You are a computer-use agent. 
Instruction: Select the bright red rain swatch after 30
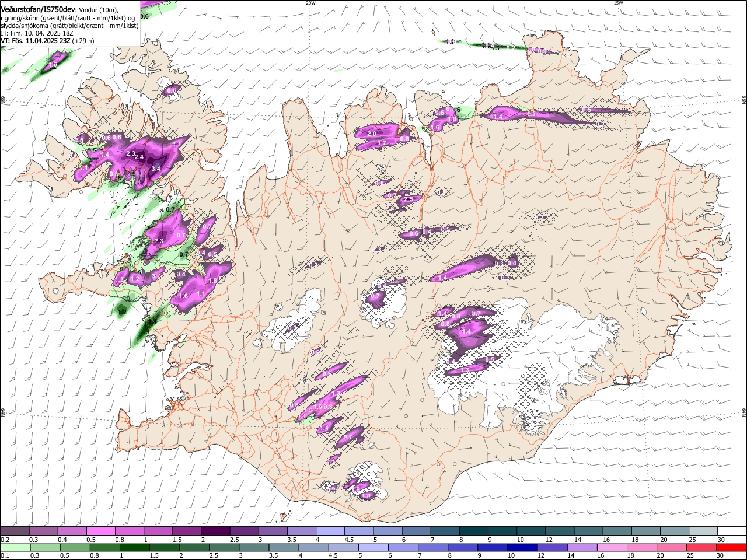[x=731, y=548]
